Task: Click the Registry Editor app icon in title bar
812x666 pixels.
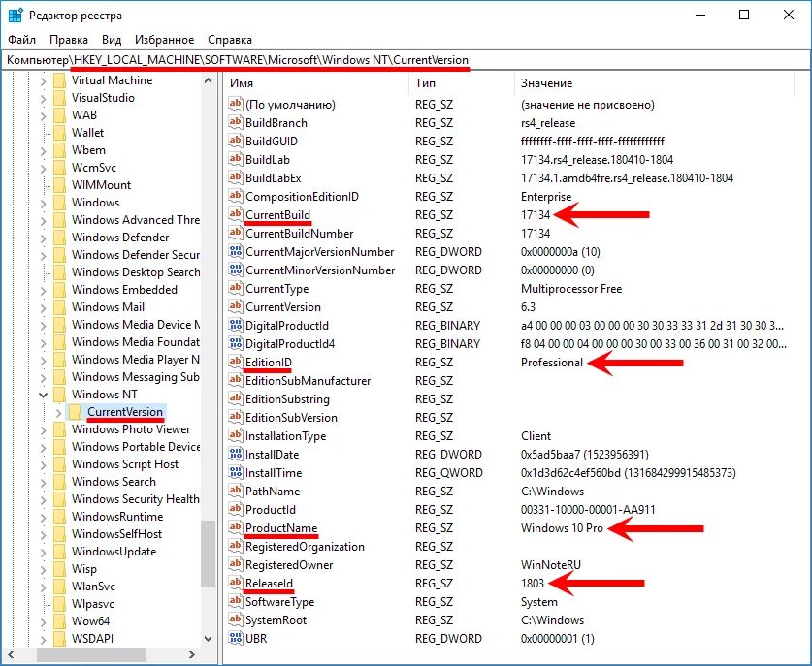Action: (16, 15)
